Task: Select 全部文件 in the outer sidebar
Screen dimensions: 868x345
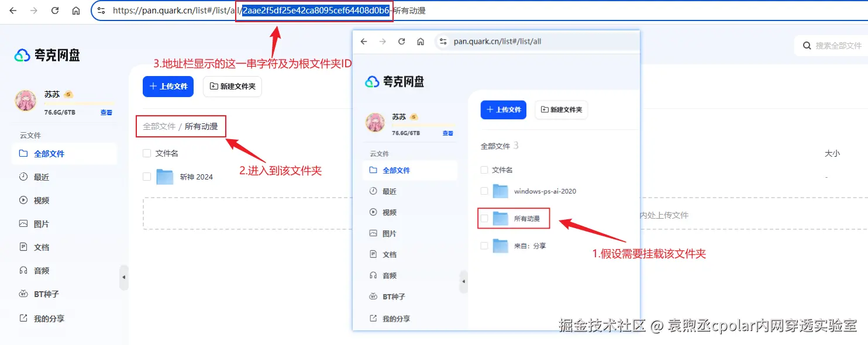Action: [x=64, y=154]
